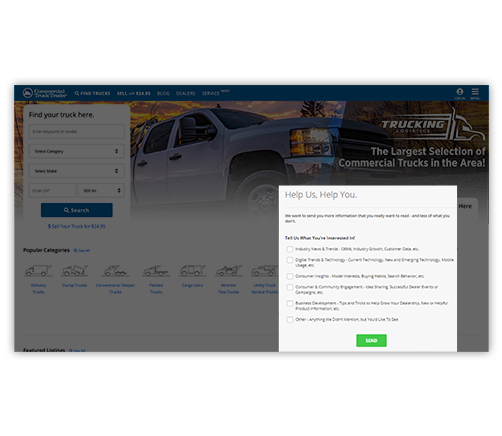Click the Cargo Vans category icon
Viewport: 502px width, 436px height.
[192, 271]
